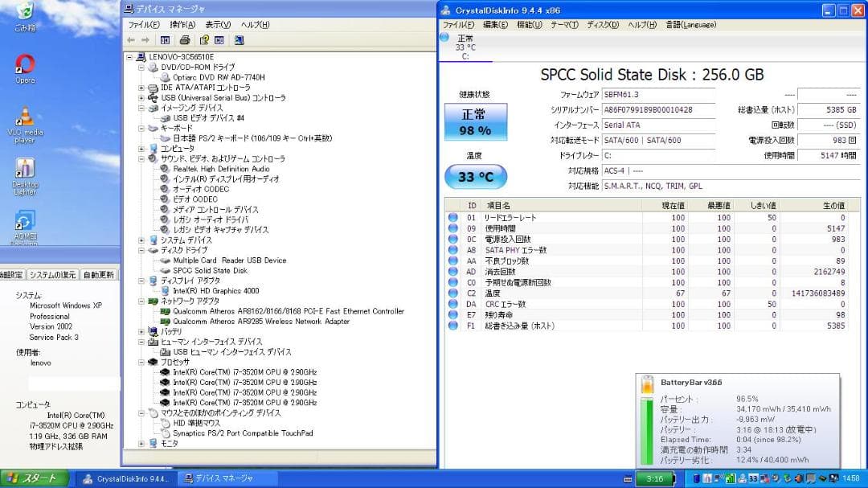Click the Intel HD Graphics 4000 adapter icon

(165, 291)
